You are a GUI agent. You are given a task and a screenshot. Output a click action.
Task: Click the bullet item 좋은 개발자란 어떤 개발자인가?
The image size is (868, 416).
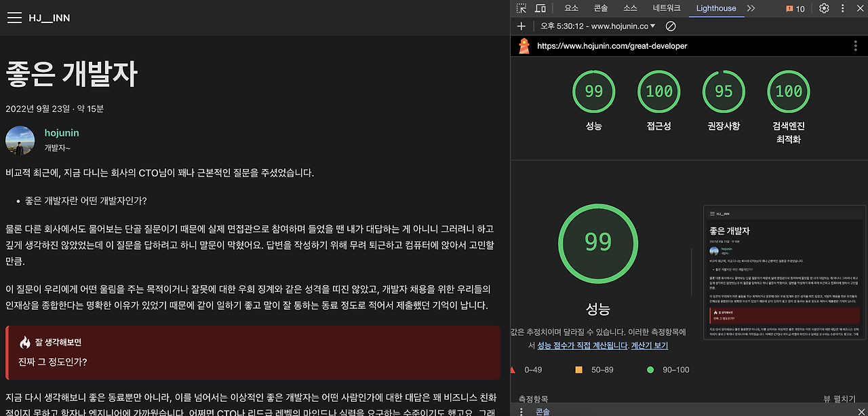[86, 201]
